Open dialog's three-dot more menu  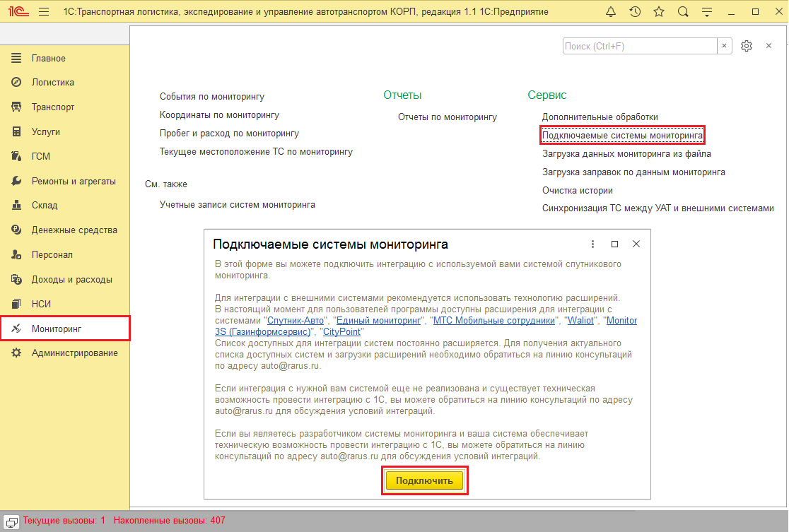pyautogui.click(x=592, y=244)
